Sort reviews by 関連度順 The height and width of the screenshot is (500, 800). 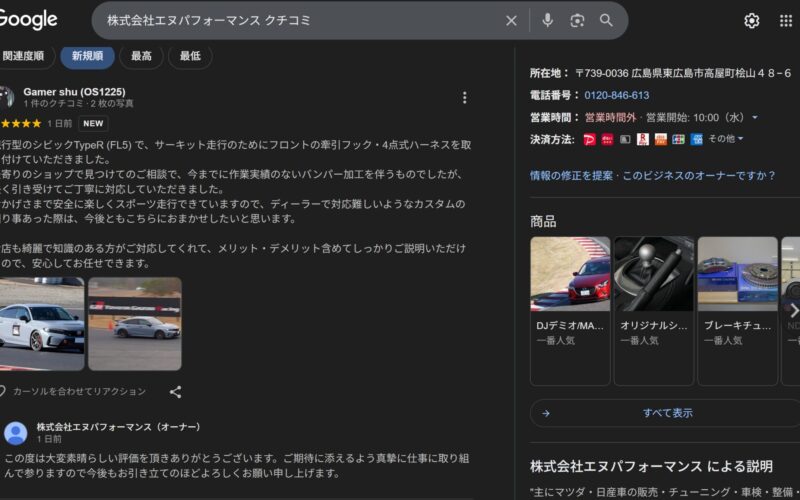click(x=24, y=56)
